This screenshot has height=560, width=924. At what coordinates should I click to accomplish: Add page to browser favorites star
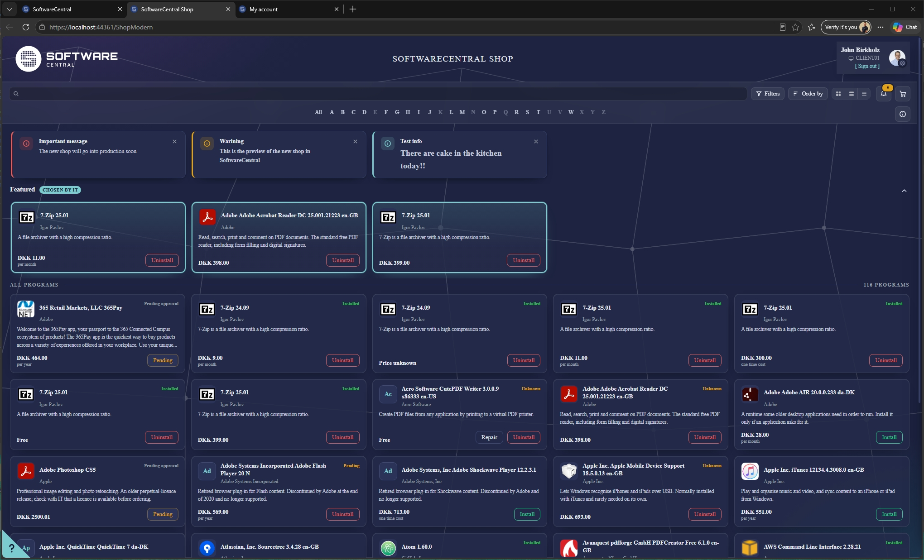coord(795,27)
